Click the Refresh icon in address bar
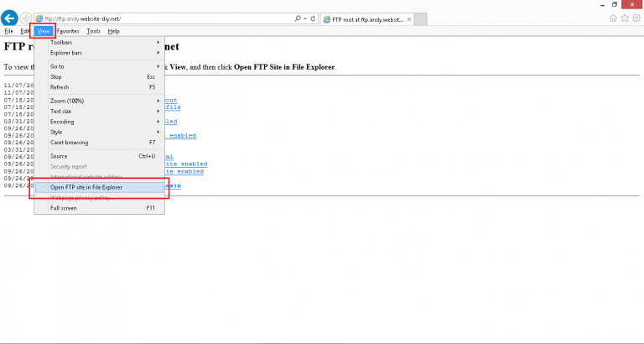This screenshot has width=644, height=344. [x=313, y=18]
